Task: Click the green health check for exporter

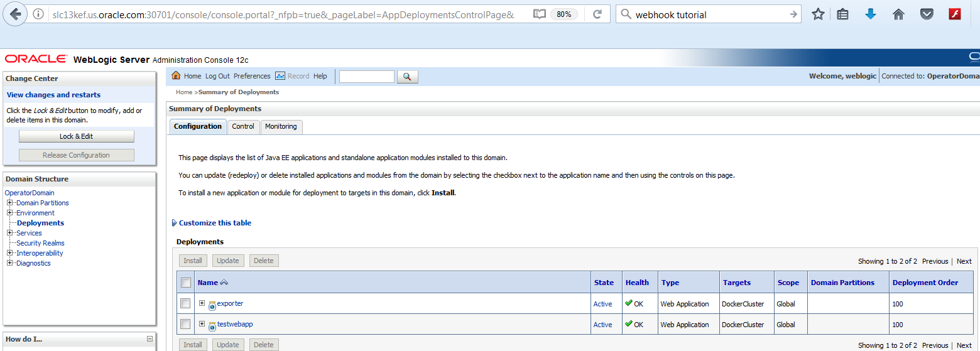Action: [629, 303]
